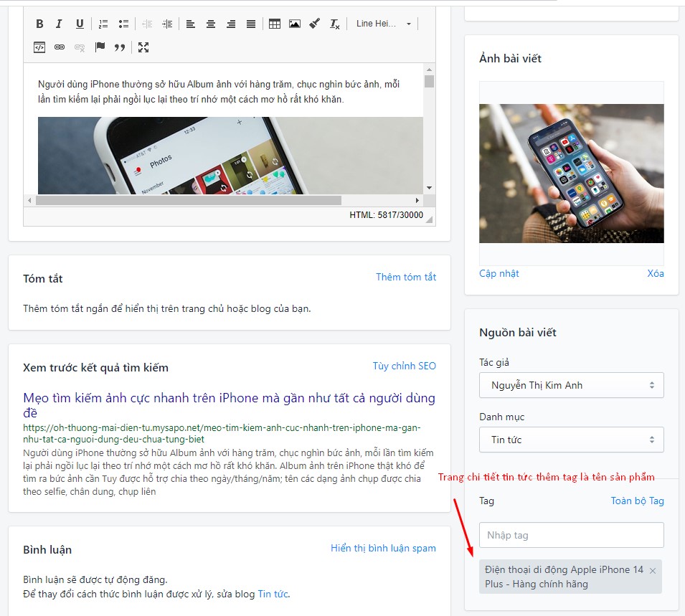Click the article featured image thumbnail
This screenshot has height=616, width=685.
(x=572, y=174)
